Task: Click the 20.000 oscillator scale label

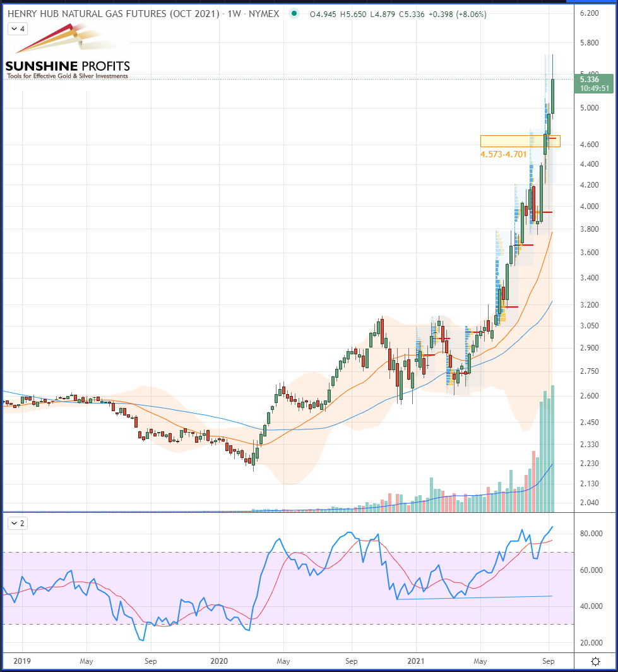Action: point(591,643)
